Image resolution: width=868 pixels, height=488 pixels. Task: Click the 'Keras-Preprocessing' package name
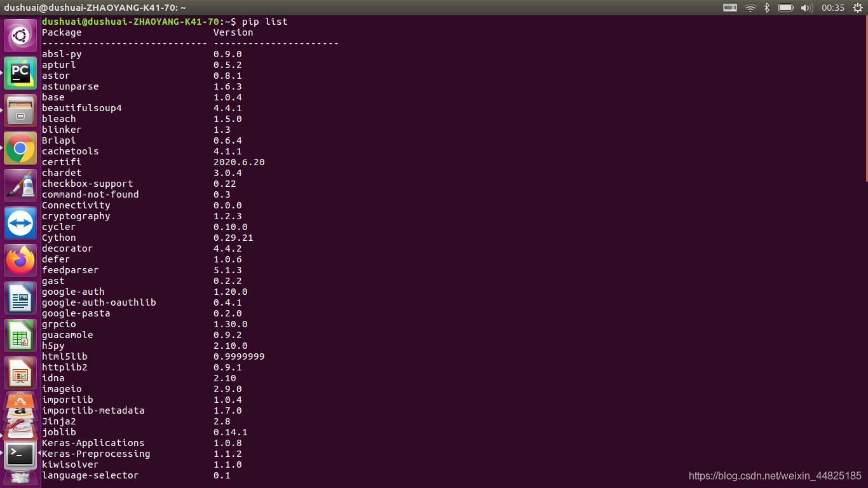[96, 454]
